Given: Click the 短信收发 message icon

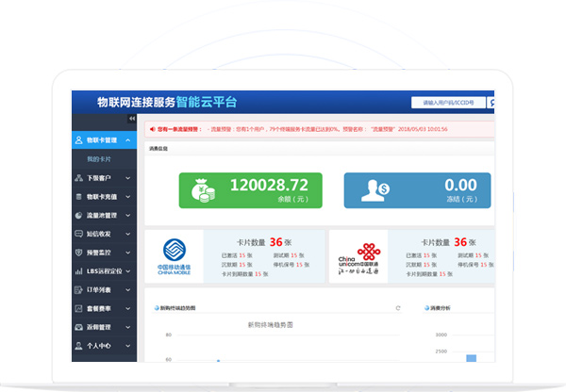Looking at the screenshot, I should click(79, 234).
